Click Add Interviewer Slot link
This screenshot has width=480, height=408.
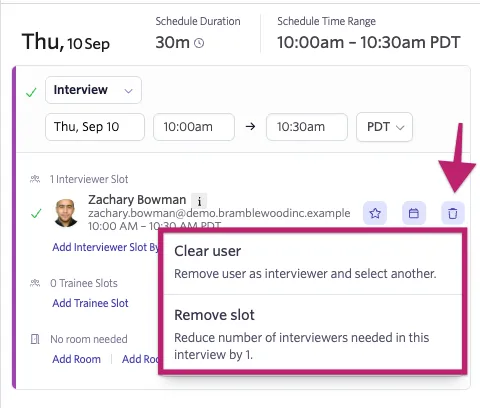(106, 247)
